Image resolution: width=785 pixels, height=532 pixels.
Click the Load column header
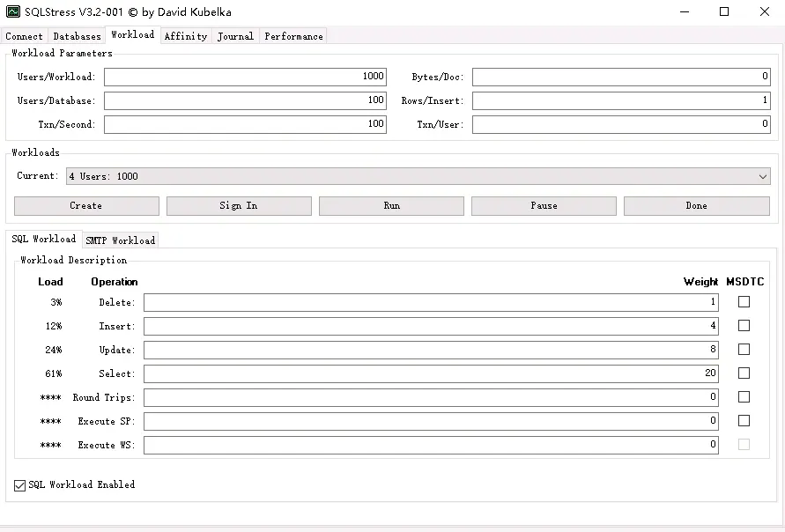tap(50, 282)
